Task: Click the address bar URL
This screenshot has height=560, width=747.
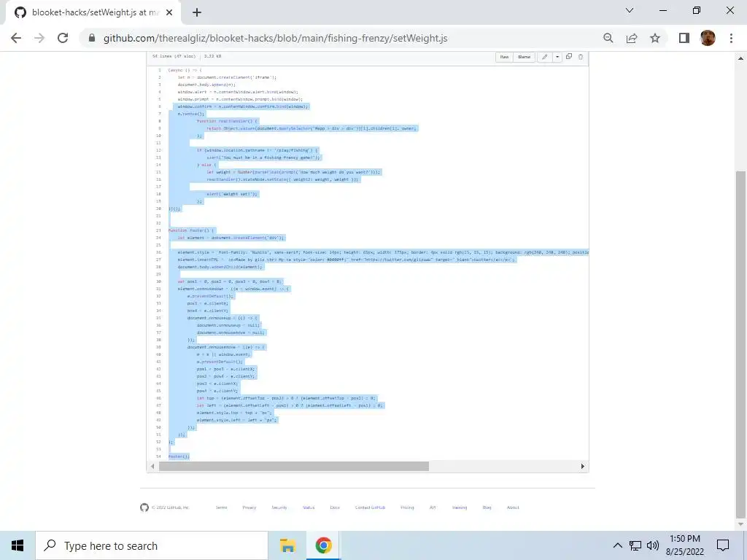Action: coord(275,38)
